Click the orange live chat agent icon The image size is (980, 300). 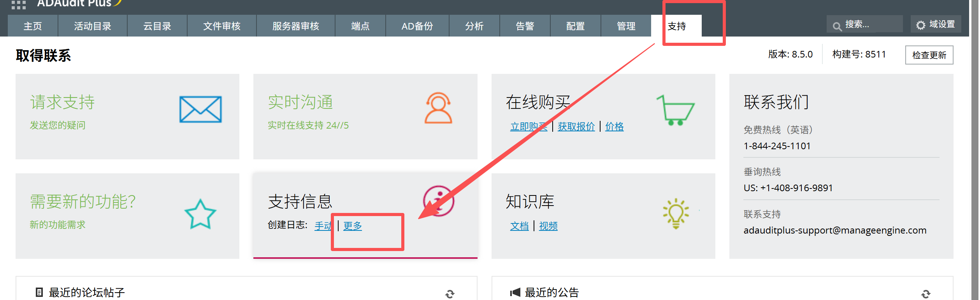tap(438, 108)
